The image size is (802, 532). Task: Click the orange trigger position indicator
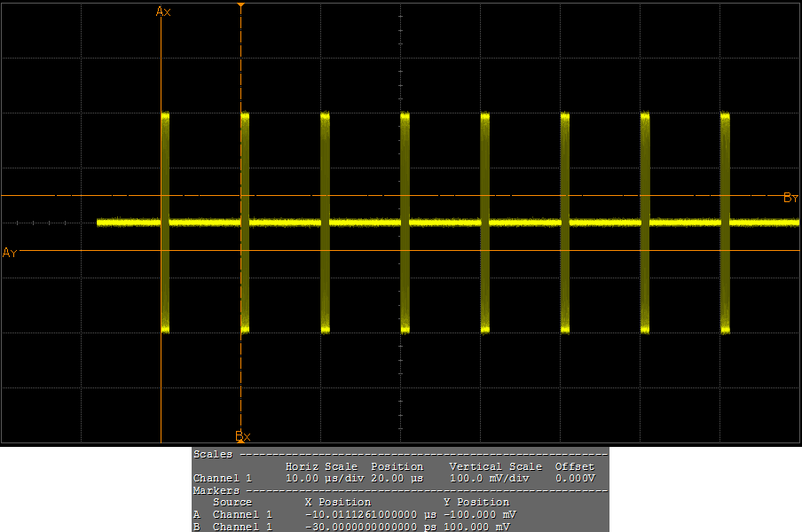(242, 5)
